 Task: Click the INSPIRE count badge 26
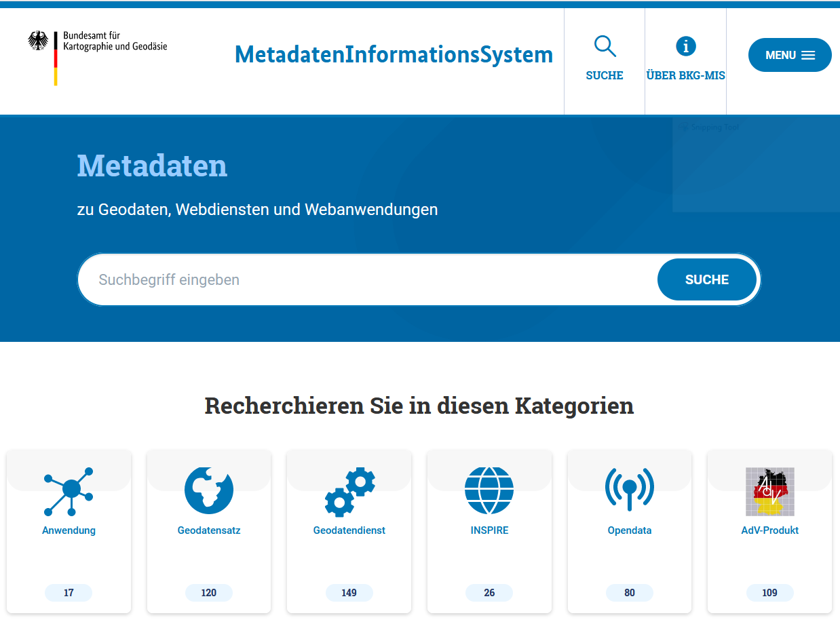489,593
